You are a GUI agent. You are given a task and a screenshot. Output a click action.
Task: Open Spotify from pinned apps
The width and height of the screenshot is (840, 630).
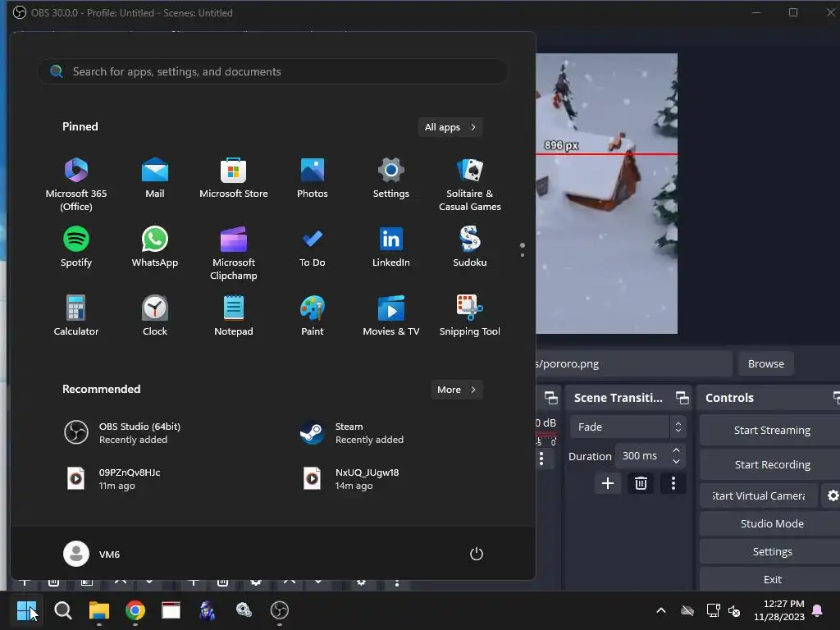[x=76, y=246]
